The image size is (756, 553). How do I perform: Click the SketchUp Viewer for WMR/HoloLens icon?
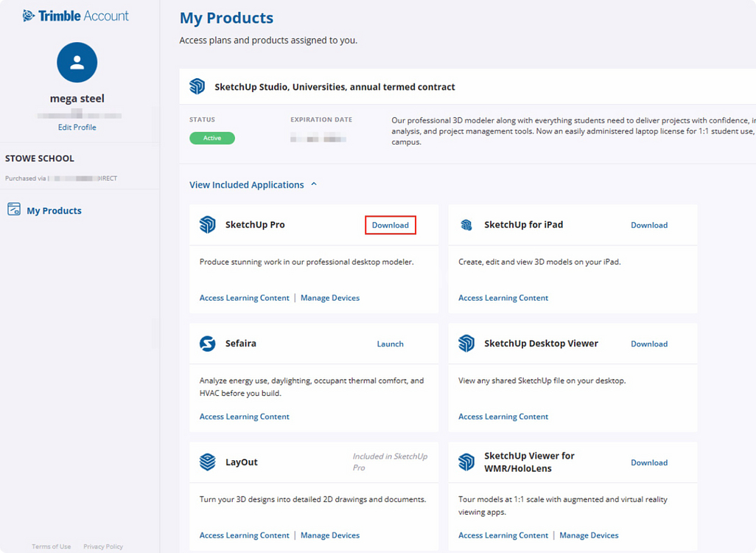(466, 462)
